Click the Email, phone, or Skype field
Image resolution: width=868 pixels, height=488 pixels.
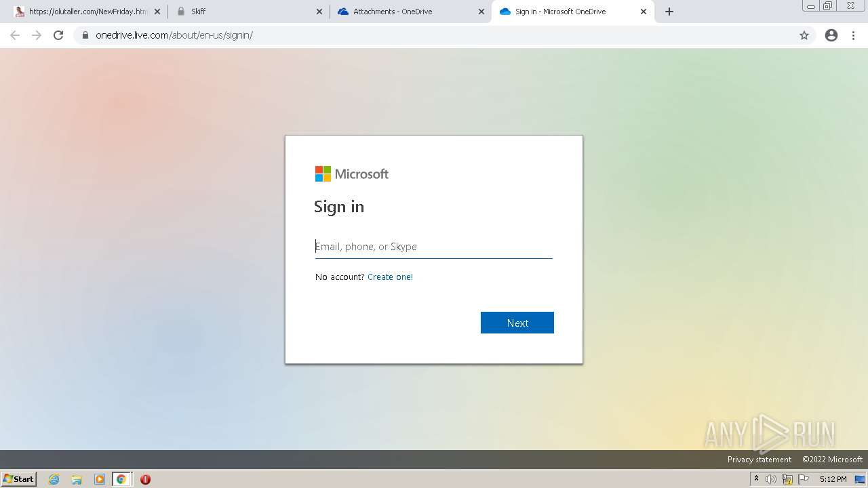[434, 247]
